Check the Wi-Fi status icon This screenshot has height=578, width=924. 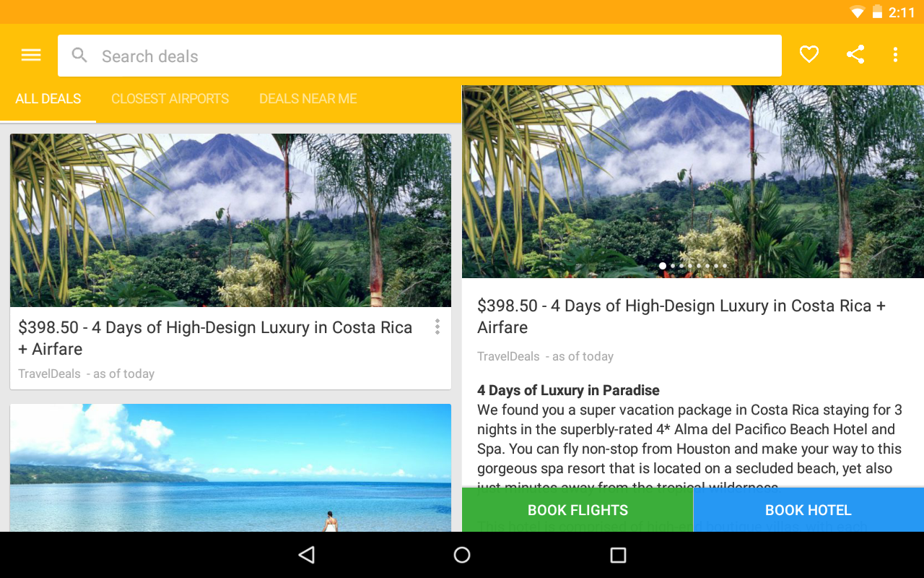857,12
